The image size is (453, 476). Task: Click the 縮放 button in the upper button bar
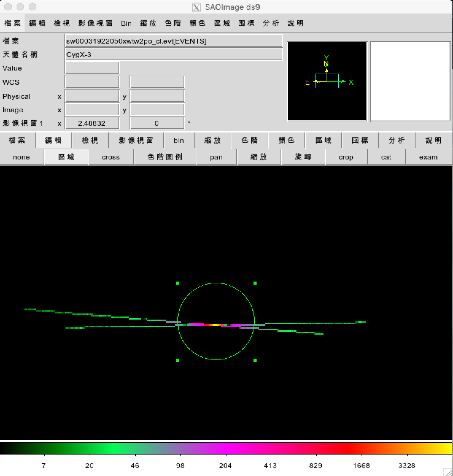213,140
